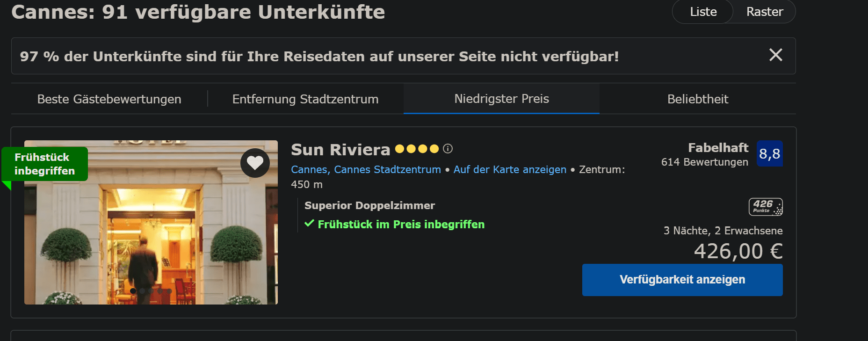Sort by Beste Gästebewertungen
The width and height of the screenshot is (868, 341).
click(109, 99)
